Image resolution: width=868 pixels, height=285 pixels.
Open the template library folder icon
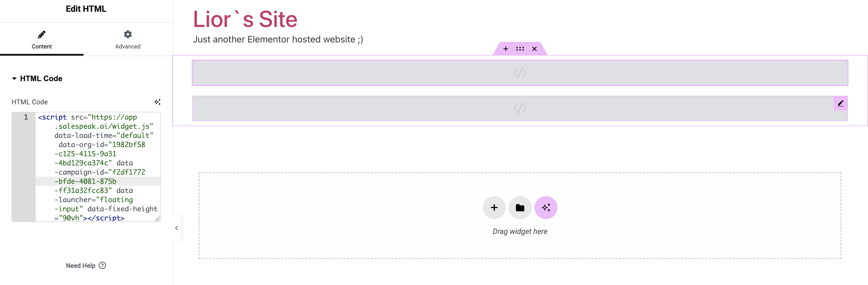point(520,208)
